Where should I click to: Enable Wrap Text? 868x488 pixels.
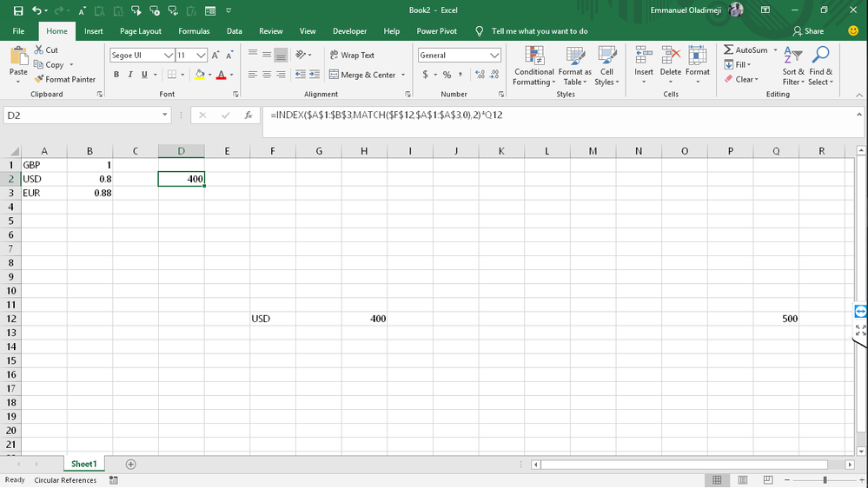tap(352, 55)
